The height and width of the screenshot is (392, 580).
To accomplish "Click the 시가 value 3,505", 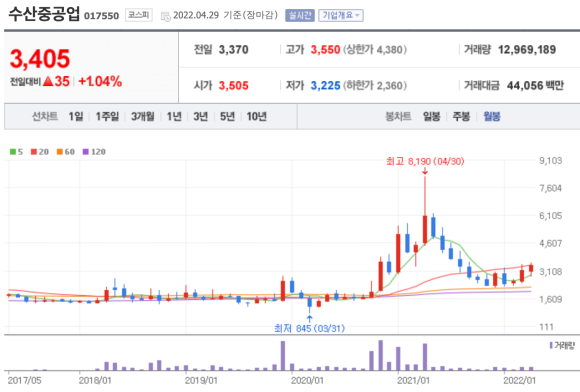I will click(233, 85).
